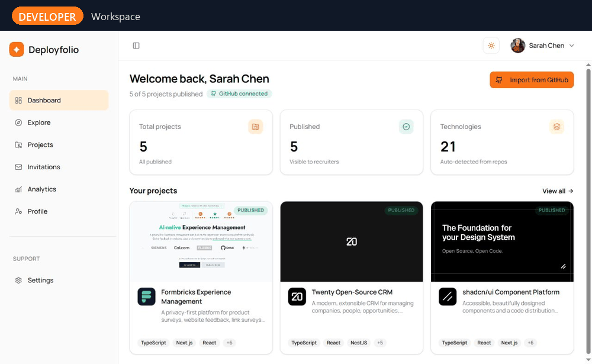Viewport: 592px width, 364px height.
Task: Open the Invitations page
Action: pyautogui.click(x=59, y=167)
